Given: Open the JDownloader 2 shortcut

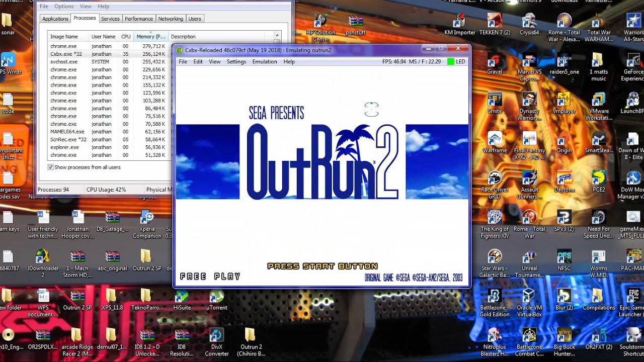Looking at the screenshot, I should [x=43, y=263].
